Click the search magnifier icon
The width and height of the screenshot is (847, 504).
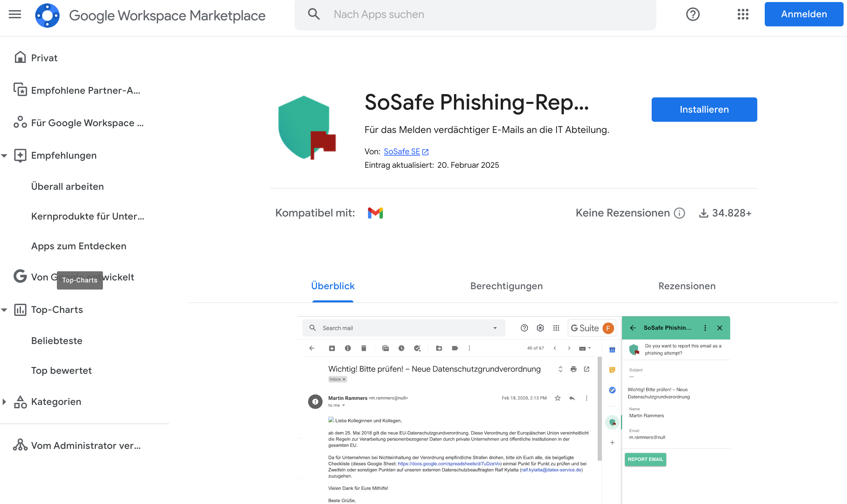coord(314,14)
